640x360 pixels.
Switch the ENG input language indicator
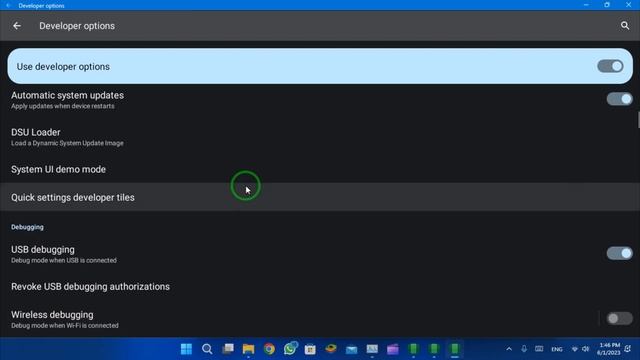[557, 349]
